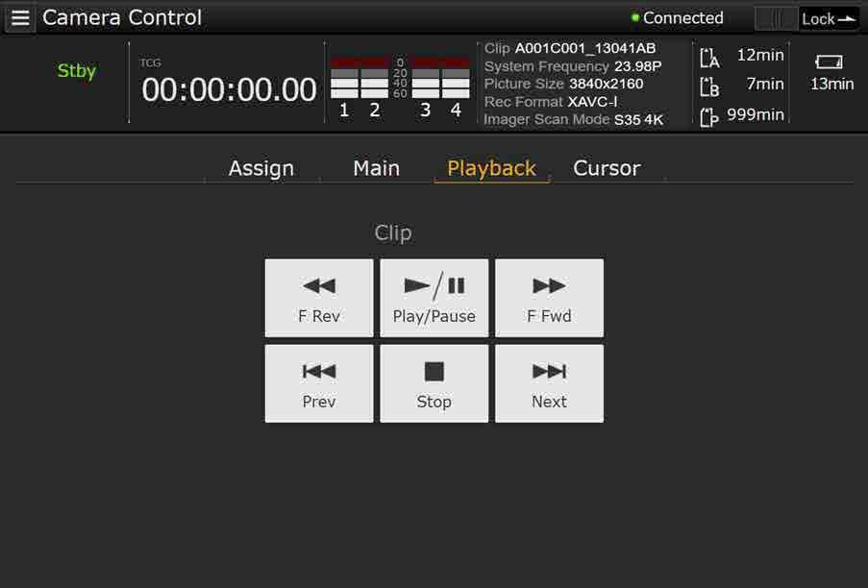Switch to the Main tab
The height and width of the screenshot is (588, 868).
click(x=377, y=168)
